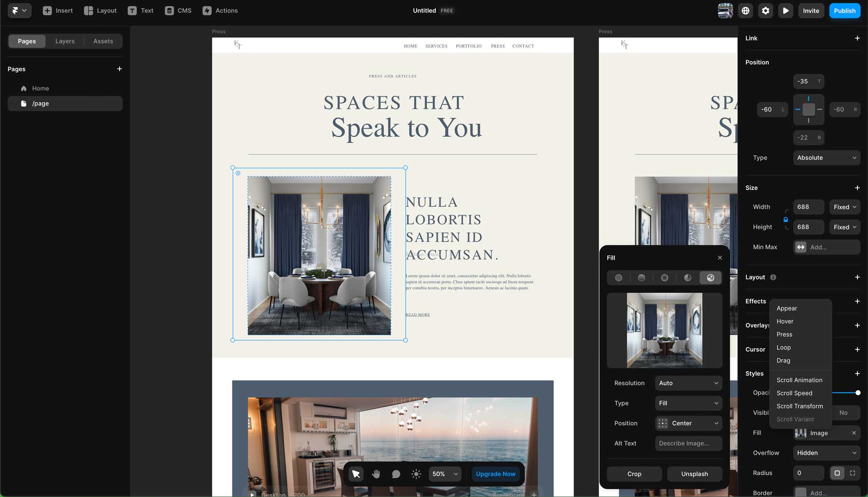Choose Scroll Animation from effects menu

[x=800, y=380]
